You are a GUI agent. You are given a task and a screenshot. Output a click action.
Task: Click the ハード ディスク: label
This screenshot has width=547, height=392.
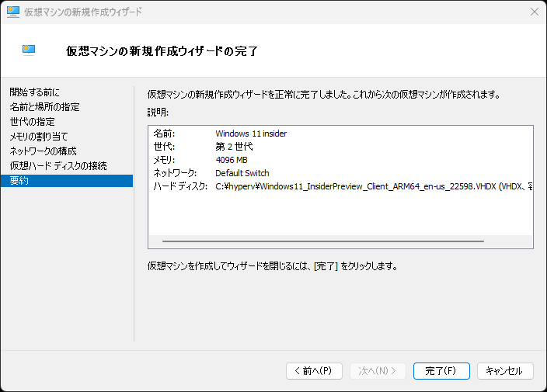(181, 186)
